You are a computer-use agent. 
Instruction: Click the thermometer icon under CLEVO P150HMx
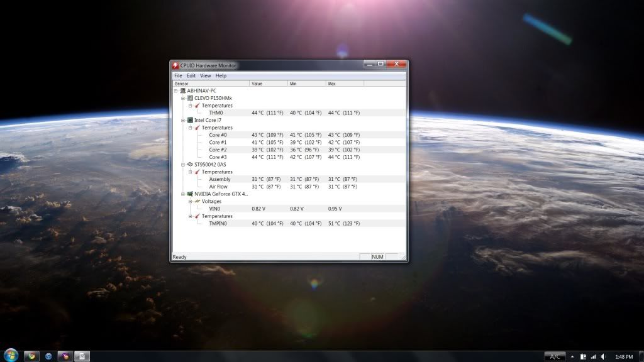tap(197, 106)
